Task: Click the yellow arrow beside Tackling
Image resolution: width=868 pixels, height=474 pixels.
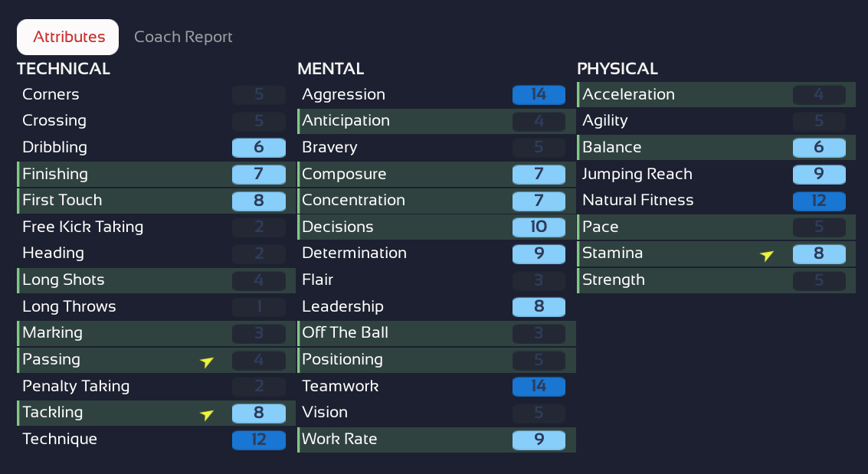Action: click(206, 414)
